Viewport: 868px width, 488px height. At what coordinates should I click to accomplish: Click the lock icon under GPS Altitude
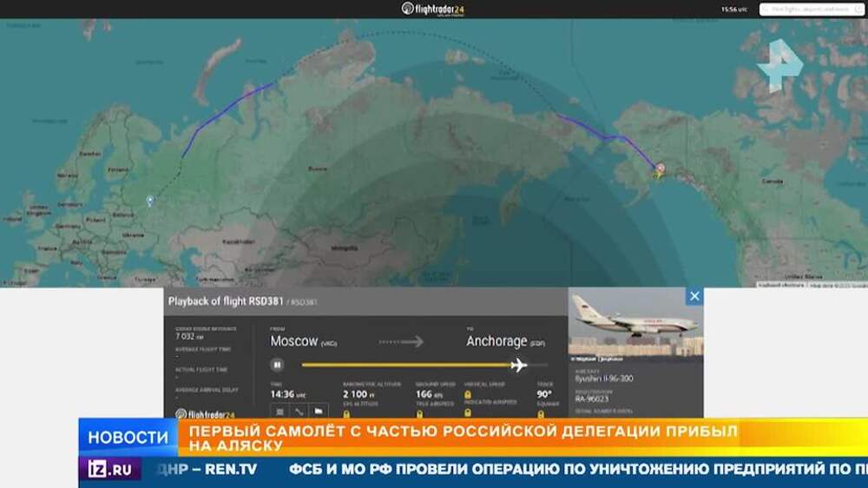346,414
